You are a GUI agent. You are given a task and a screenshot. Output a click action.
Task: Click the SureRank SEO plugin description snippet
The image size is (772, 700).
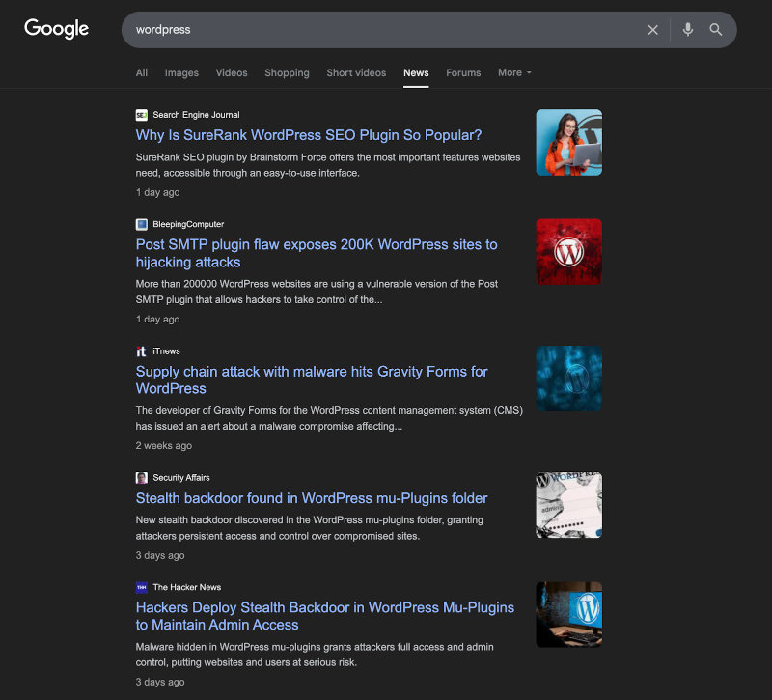328,165
